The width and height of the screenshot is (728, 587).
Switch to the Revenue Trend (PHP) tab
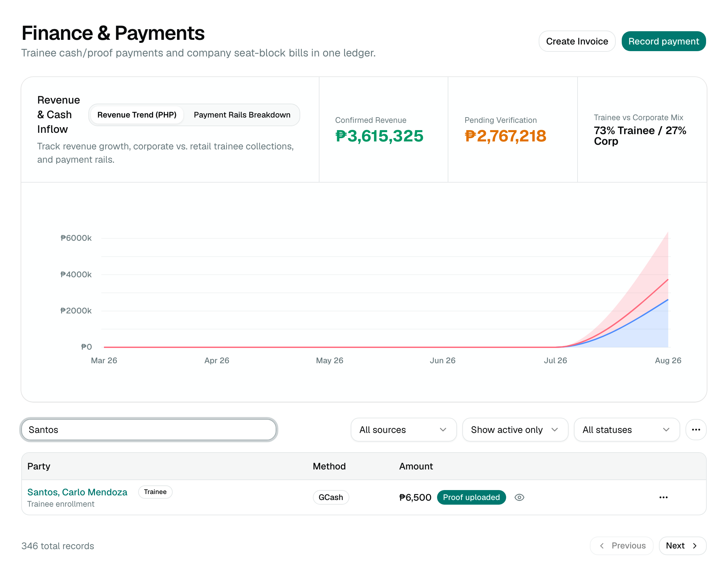point(137,115)
